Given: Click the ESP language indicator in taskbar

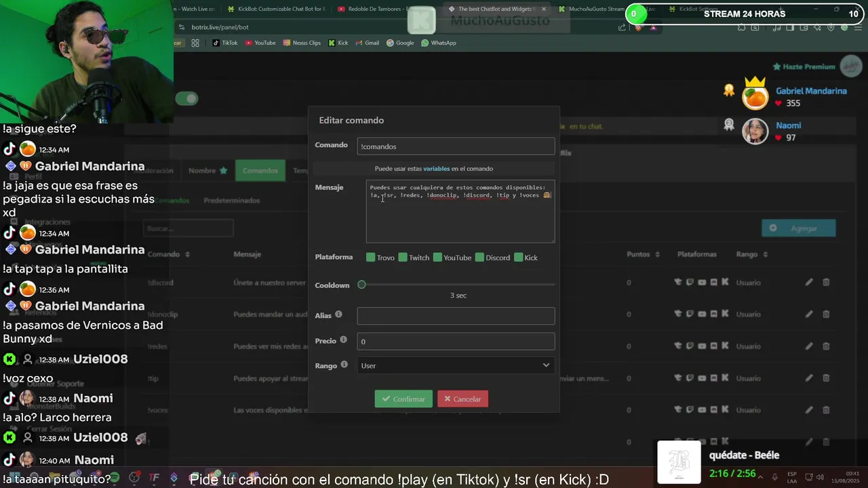Looking at the screenshot, I should 792,477.
